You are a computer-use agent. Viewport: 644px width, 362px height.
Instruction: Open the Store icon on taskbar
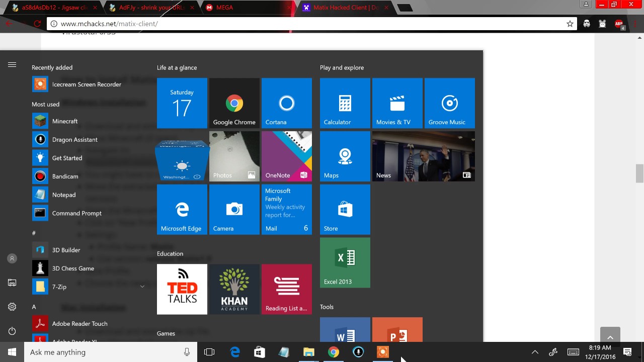260,352
